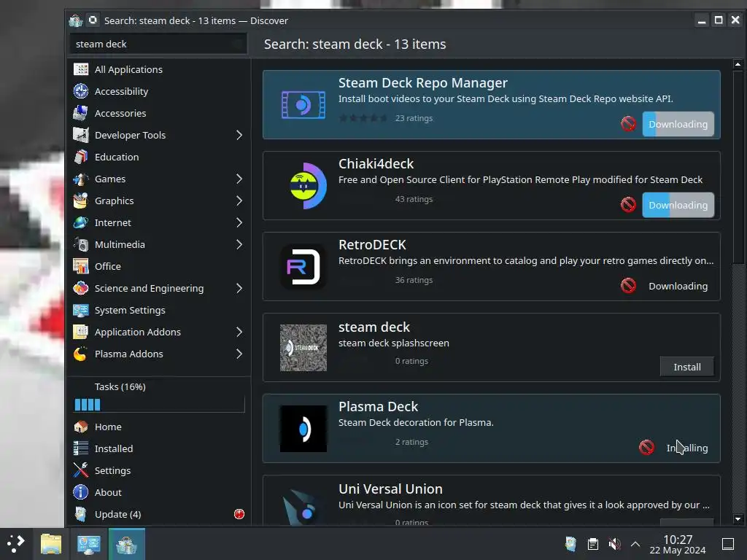Image resolution: width=747 pixels, height=560 pixels.
Task: Open the steam deck splashscreen thumbnail
Action: coord(303,348)
